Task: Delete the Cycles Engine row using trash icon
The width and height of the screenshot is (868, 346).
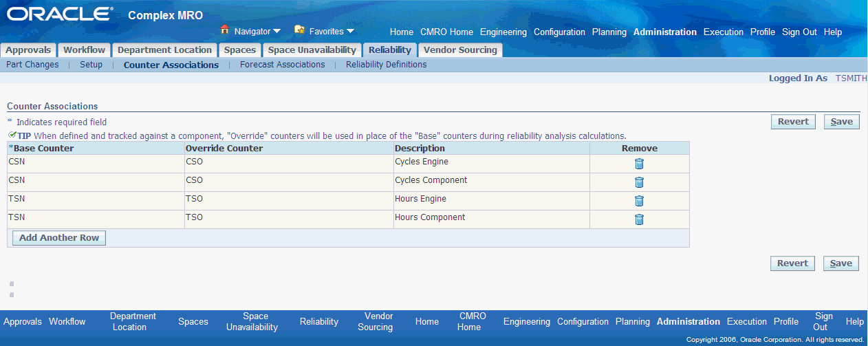Action: point(639,164)
